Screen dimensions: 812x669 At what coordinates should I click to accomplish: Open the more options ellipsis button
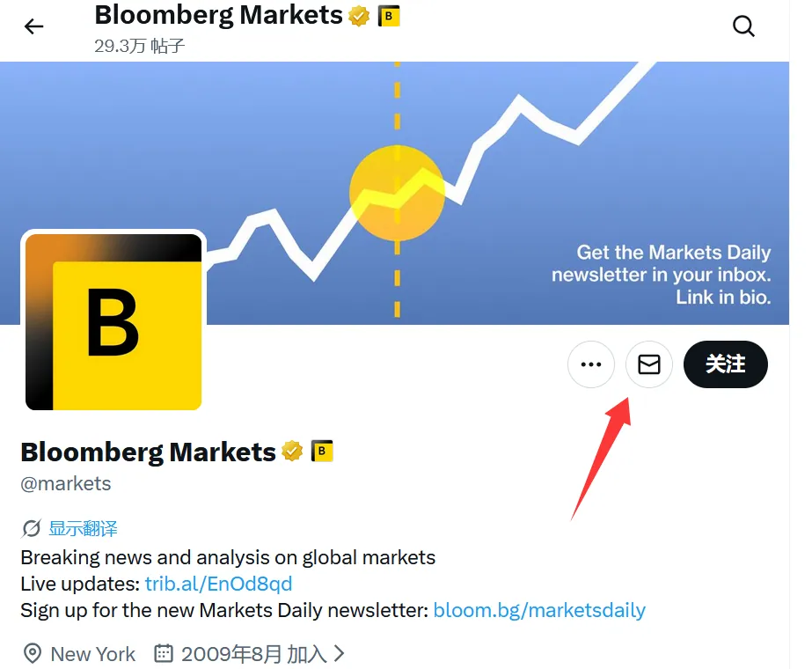click(x=590, y=364)
